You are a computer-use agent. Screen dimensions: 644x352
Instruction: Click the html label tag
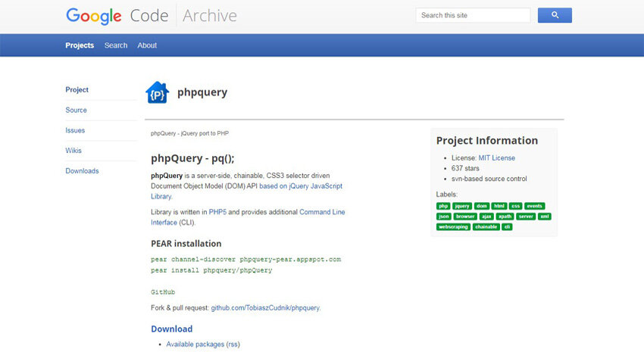pos(499,206)
